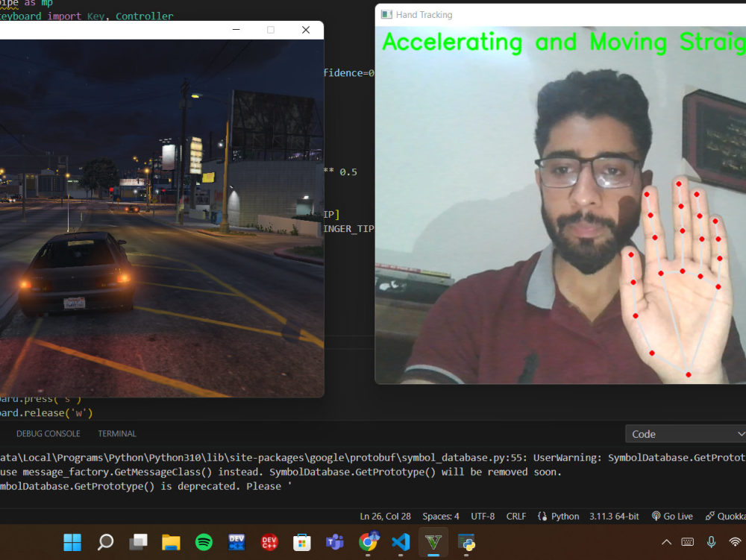Click the car in the game window
Image resolution: width=746 pixels, height=560 pixels.
(75, 273)
